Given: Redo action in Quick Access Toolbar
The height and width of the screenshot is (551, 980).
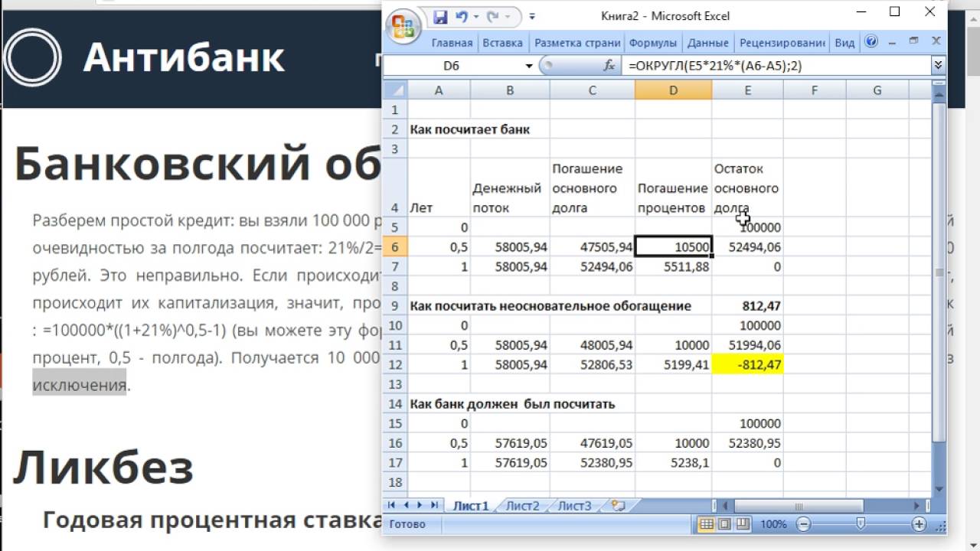Looking at the screenshot, I should pyautogui.click(x=492, y=15).
